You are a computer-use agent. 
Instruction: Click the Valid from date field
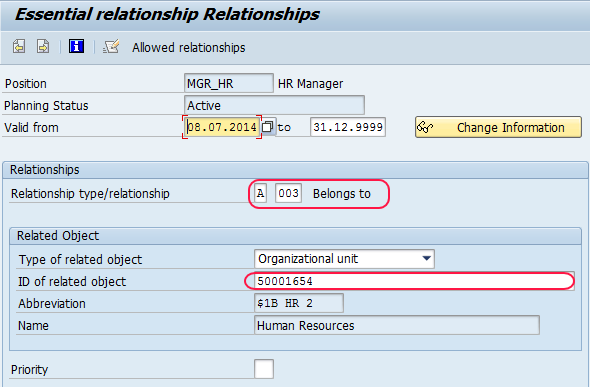(x=222, y=127)
